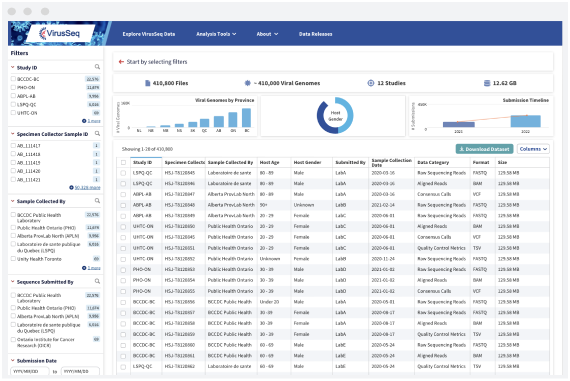Click the Submission Date start field
The height and width of the screenshot is (381, 570).
[30, 371]
